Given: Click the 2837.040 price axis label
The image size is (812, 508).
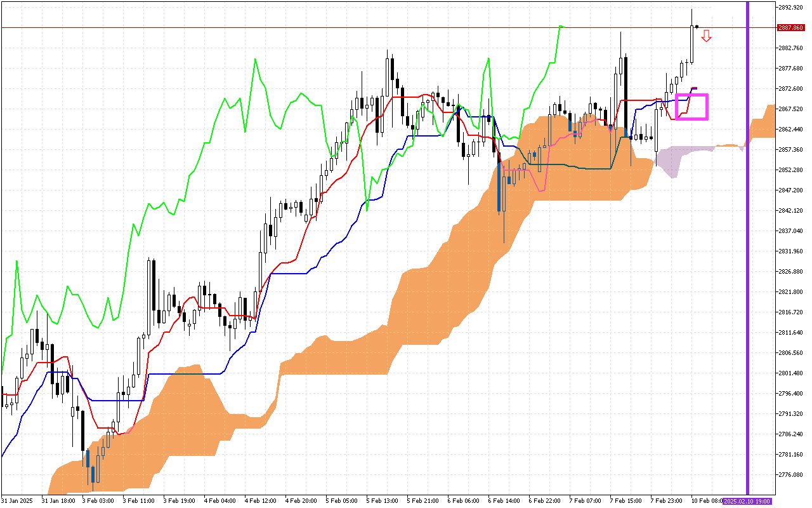Looking at the screenshot, I should pyautogui.click(x=790, y=231).
